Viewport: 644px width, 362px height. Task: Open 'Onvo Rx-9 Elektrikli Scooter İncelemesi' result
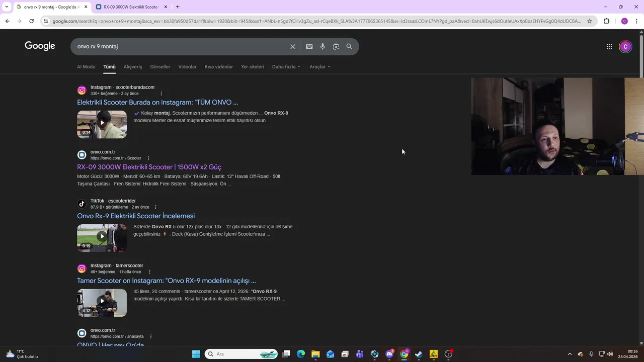pyautogui.click(x=136, y=216)
